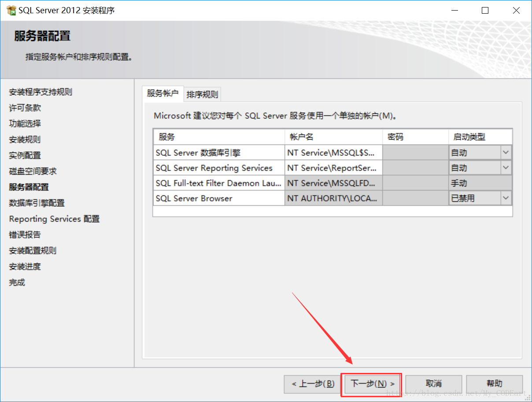Image resolution: width=532 pixels, height=402 pixels.
Task: Click the 安装规则 step in sidebar
Action: [x=25, y=140]
